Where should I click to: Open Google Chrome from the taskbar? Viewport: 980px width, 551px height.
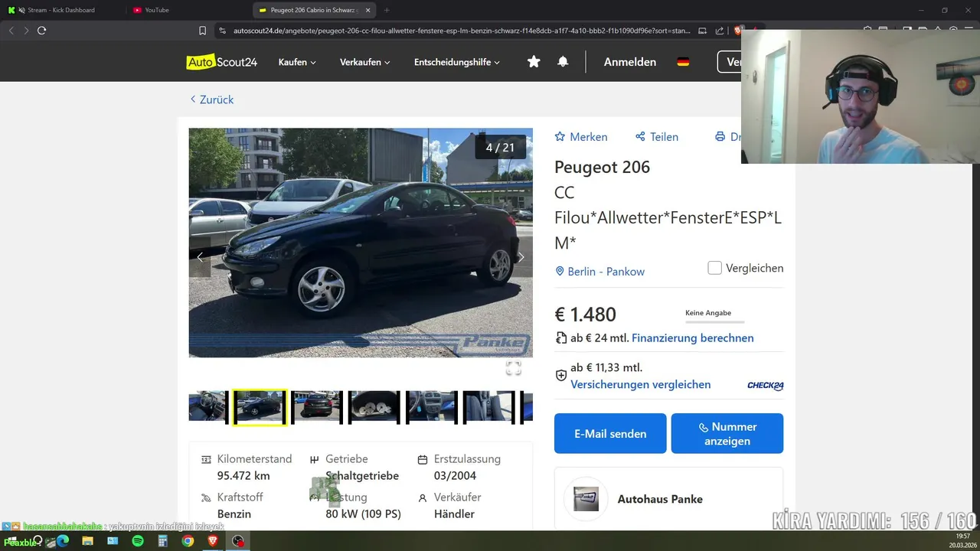188,541
